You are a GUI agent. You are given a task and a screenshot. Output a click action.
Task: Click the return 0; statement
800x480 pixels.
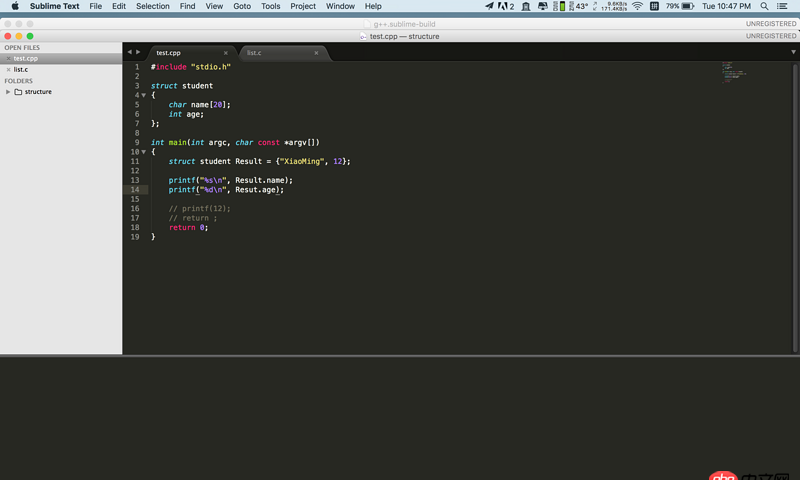(188, 228)
